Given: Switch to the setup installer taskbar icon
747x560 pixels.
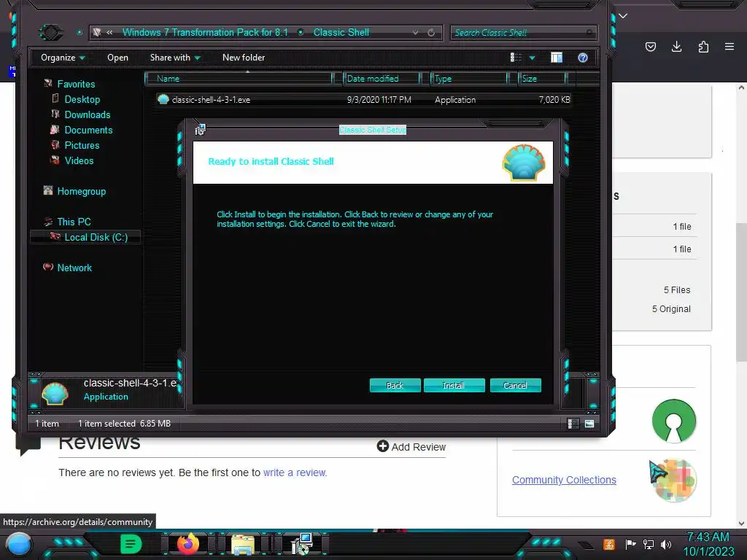Looking at the screenshot, I should click(x=301, y=544).
